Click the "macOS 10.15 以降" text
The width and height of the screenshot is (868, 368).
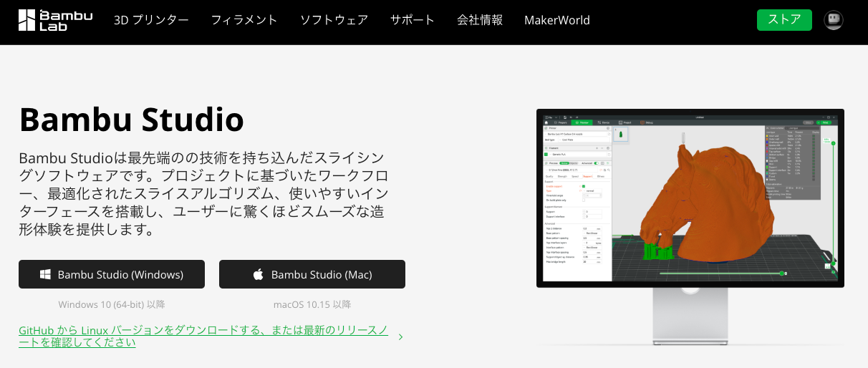pos(312,304)
